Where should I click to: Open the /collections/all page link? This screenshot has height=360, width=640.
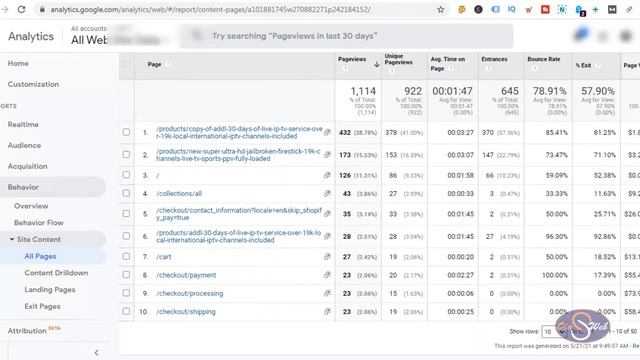click(179, 193)
